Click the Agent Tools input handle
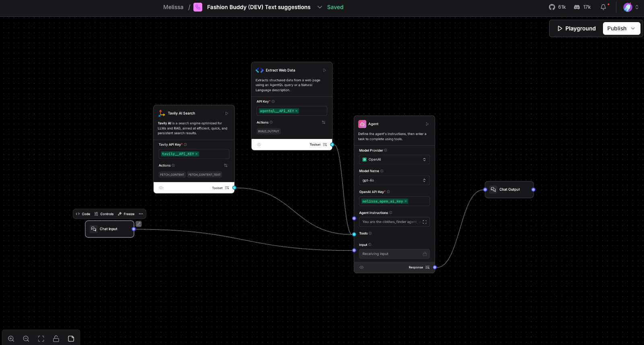 click(354, 234)
